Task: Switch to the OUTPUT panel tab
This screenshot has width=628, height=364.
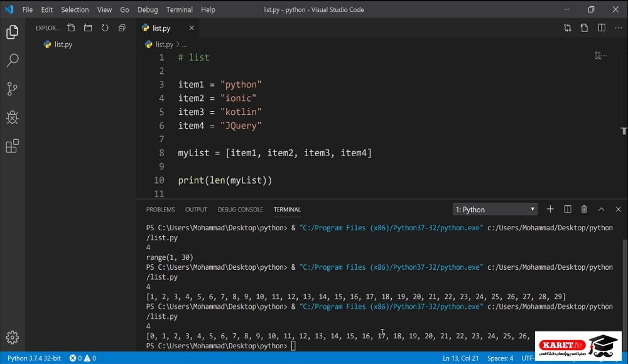Action: click(x=196, y=210)
